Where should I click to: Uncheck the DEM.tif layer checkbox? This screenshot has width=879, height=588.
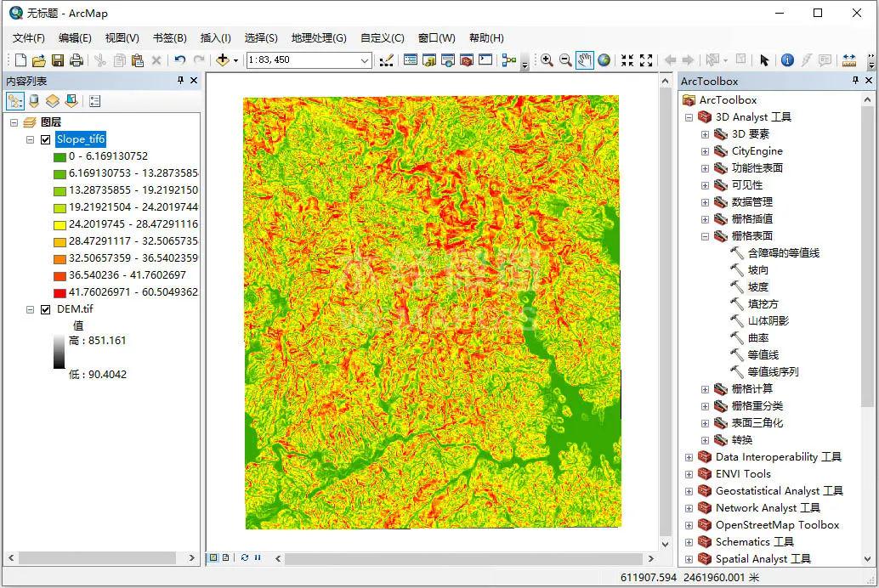[x=45, y=309]
